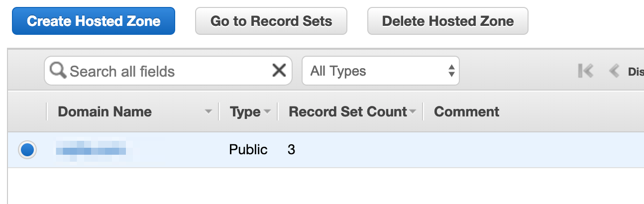The width and height of the screenshot is (644, 204).
Task: Open Type column sort arrow
Action: [267, 112]
